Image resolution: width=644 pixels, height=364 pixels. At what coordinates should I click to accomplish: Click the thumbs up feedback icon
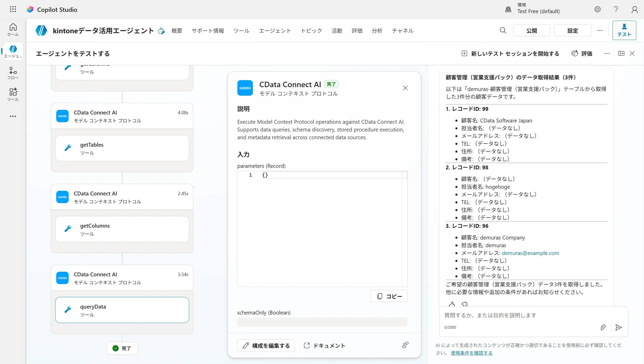pyautogui.click(x=452, y=304)
